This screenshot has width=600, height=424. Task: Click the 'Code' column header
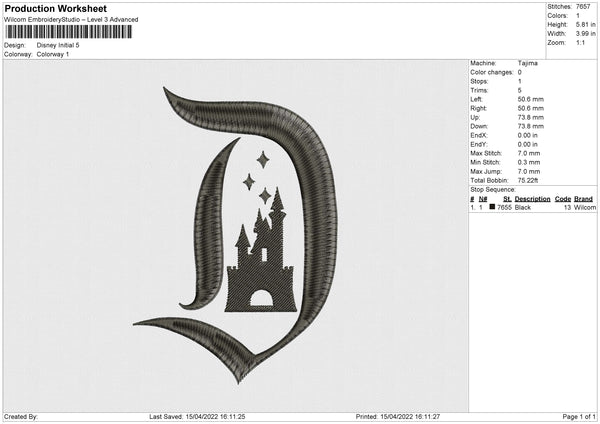pos(563,199)
